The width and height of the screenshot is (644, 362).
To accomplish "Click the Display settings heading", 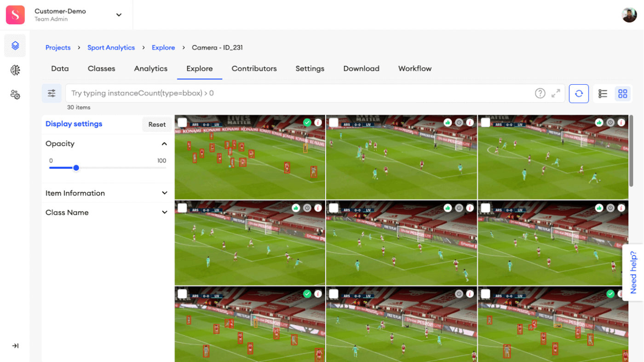I will tap(74, 124).
